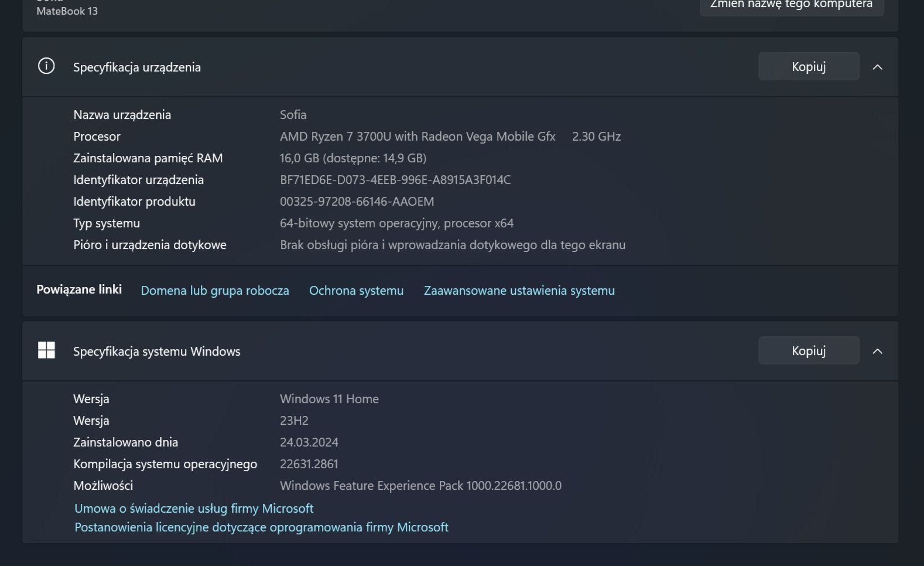Click the Powiązane linki label
The width and height of the screenshot is (924, 566).
(79, 289)
